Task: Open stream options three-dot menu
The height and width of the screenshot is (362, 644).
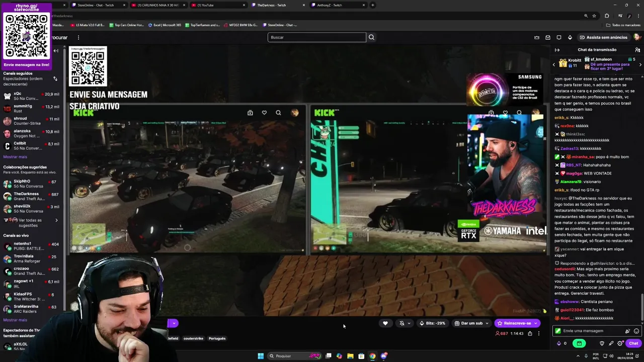Action: point(538,333)
